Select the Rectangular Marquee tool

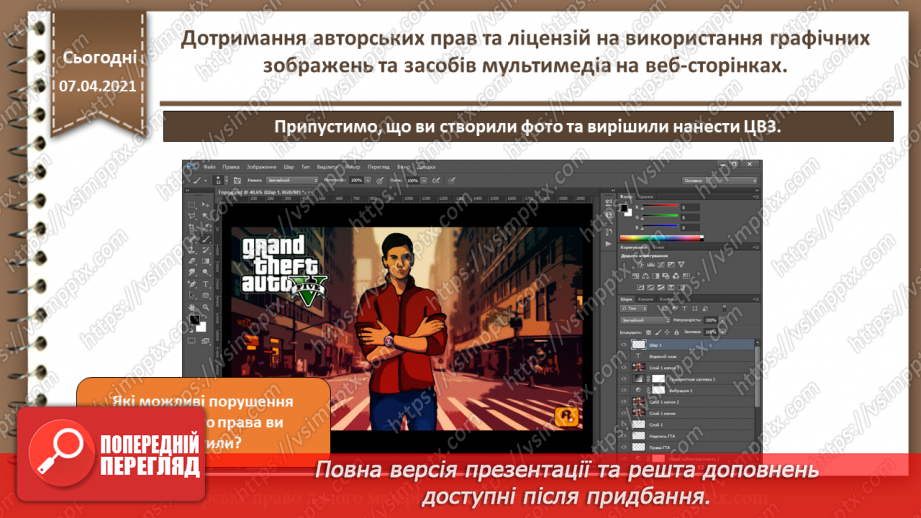tap(191, 206)
